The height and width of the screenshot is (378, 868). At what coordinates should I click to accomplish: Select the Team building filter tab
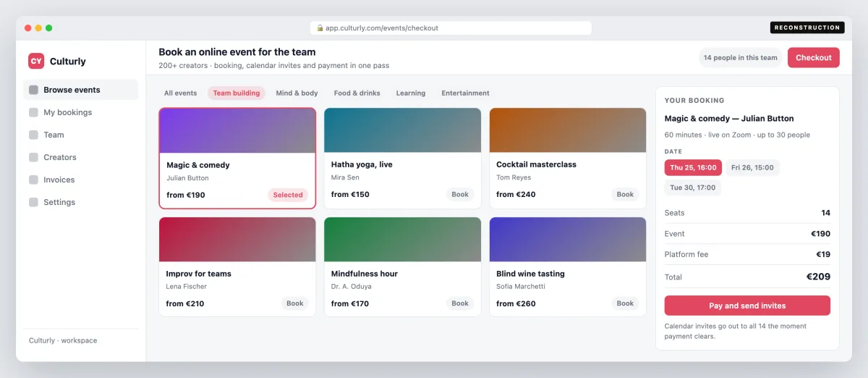pyautogui.click(x=237, y=93)
